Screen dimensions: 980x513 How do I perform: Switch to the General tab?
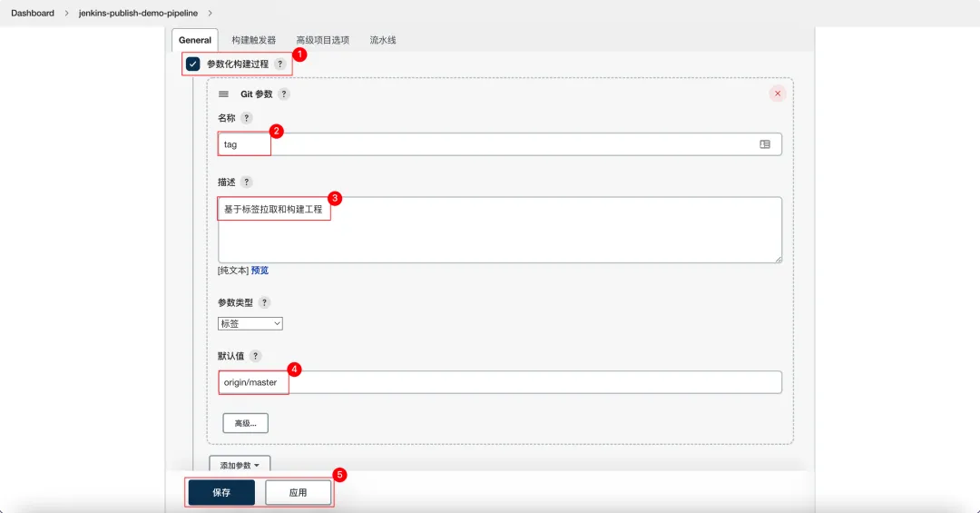click(195, 40)
